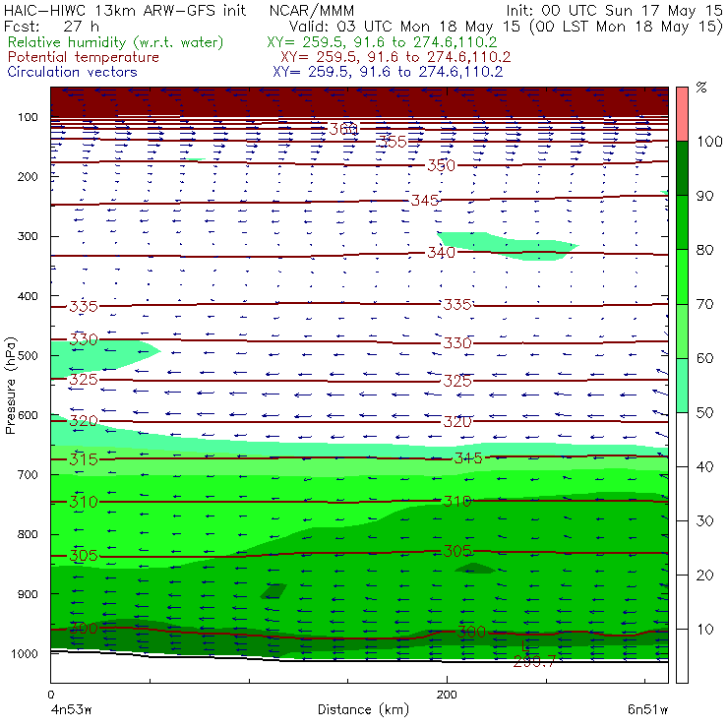Click the blue XY coordinates line
Viewport: 728px width, 728px height.
pyautogui.click(x=388, y=72)
